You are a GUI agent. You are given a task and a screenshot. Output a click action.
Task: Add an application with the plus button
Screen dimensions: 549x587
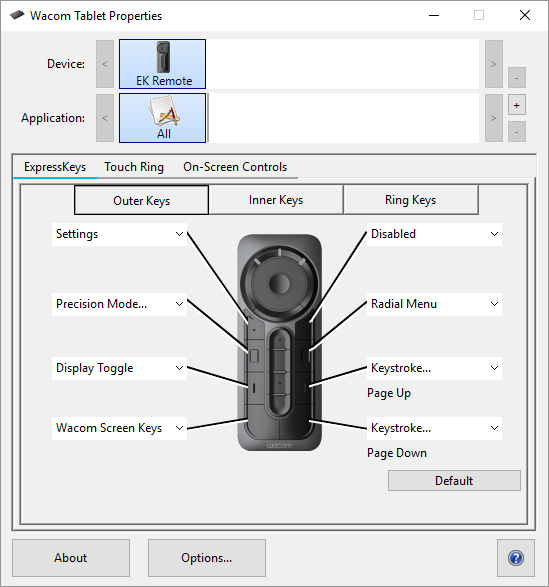tap(517, 105)
